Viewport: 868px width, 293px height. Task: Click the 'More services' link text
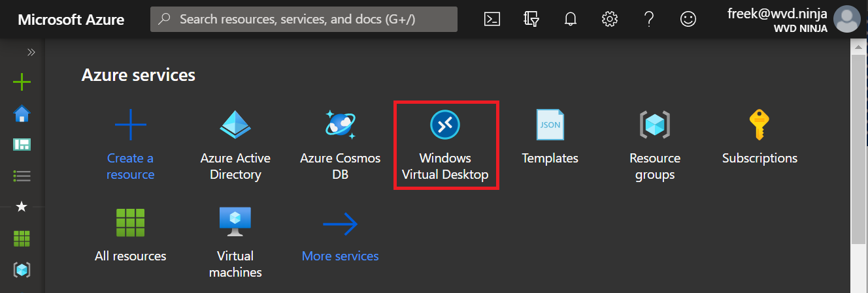(x=340, y=256)
